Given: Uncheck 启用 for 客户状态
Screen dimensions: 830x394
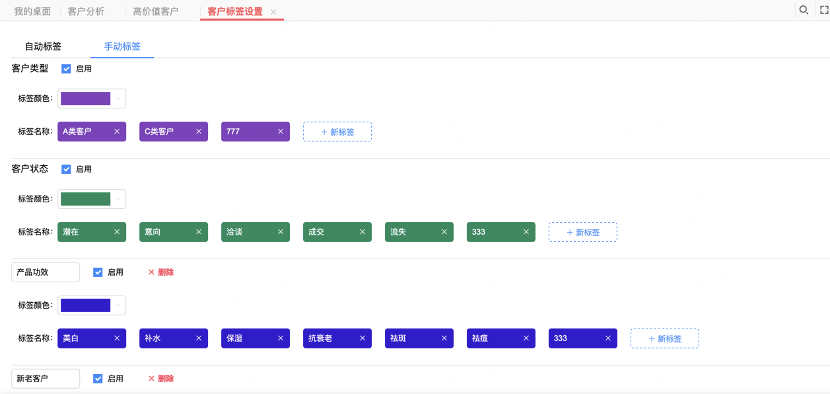Looking at the screenshot, I should (66, 169).
